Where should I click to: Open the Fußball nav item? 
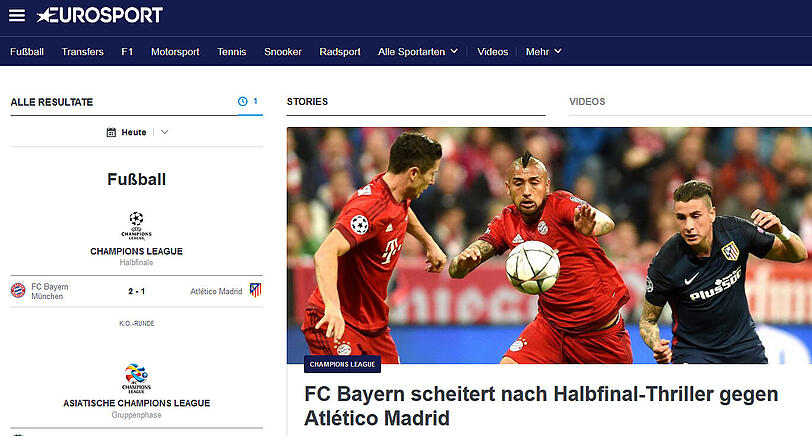pos(27,52)
